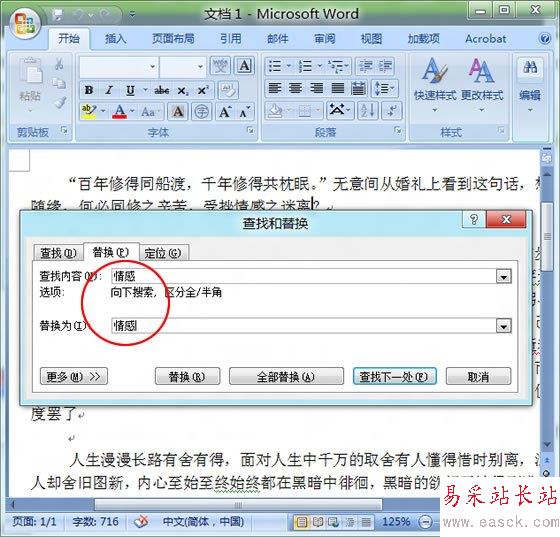The height and width of the screenshot is (537, 560).
Task: Open the Page Layout (页面布局) tab
Action: pyautogui.click(x=173, y=38)
